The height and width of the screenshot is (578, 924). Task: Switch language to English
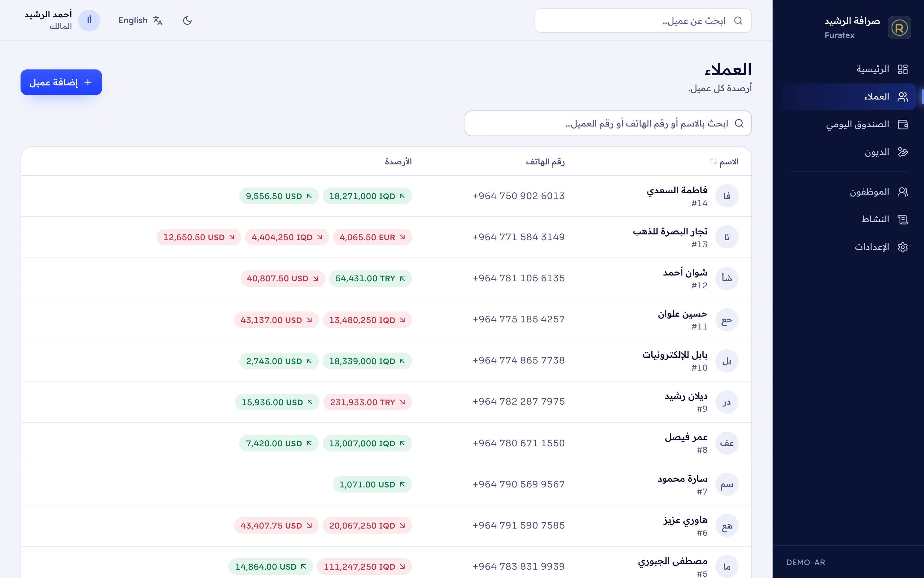point(141,20)
